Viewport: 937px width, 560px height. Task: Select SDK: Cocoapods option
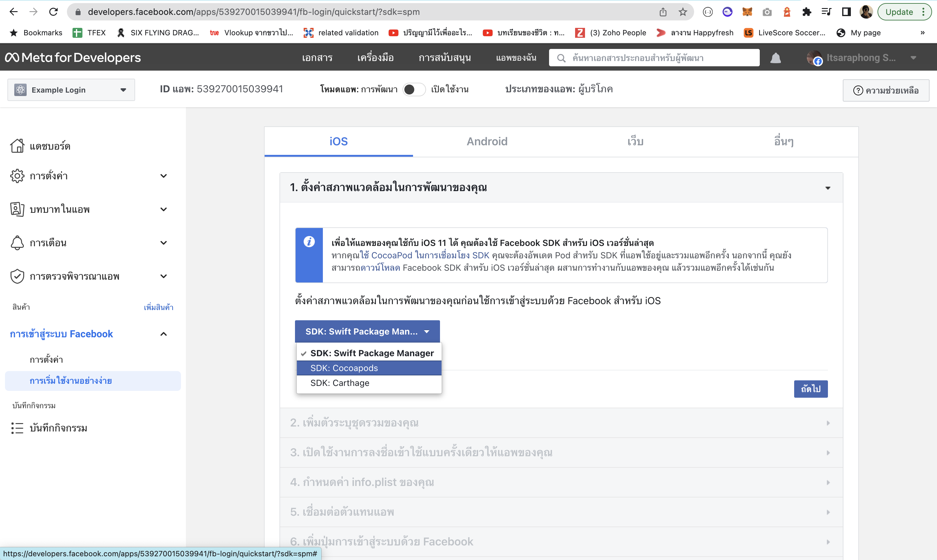tap(369, 368)
